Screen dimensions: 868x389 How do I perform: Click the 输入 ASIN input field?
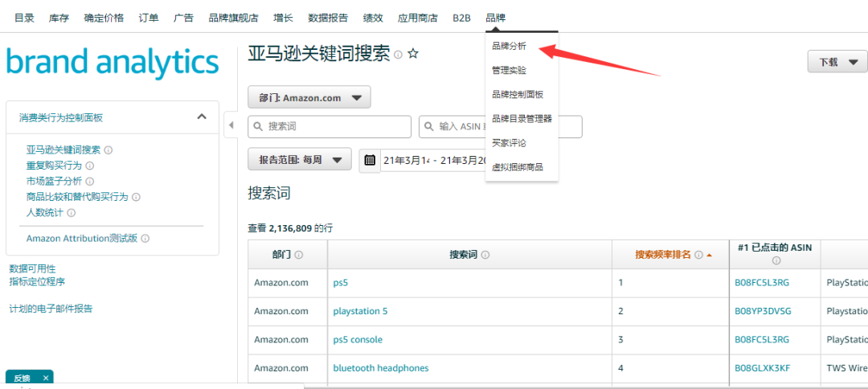pyautogui.click(x=501, y=127)
